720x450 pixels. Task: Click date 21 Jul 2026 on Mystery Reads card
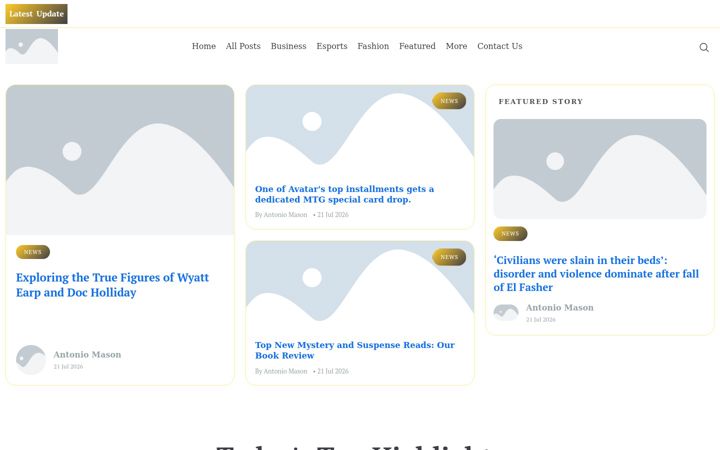coord(333,371)
